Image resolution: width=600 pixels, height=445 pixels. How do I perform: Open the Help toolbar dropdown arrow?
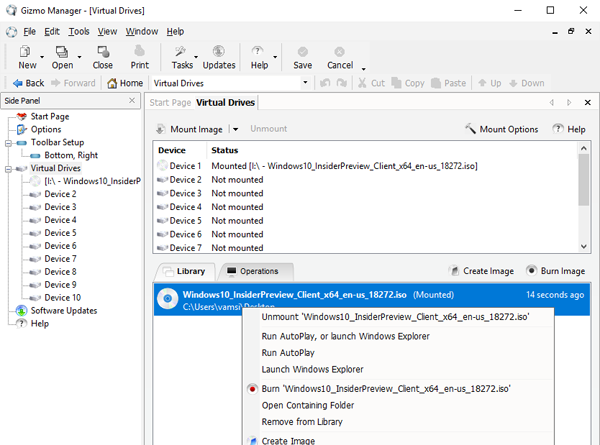click(275, 57)
